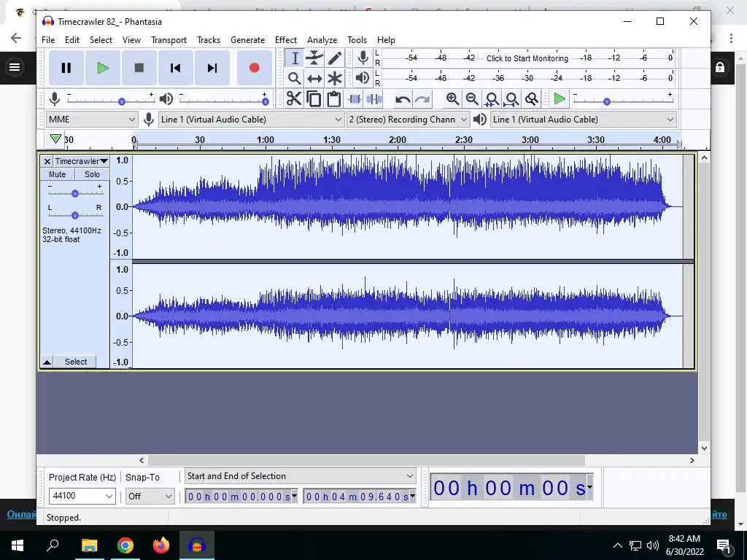
Task: Start recording with the red Record button
Action: 255,68
